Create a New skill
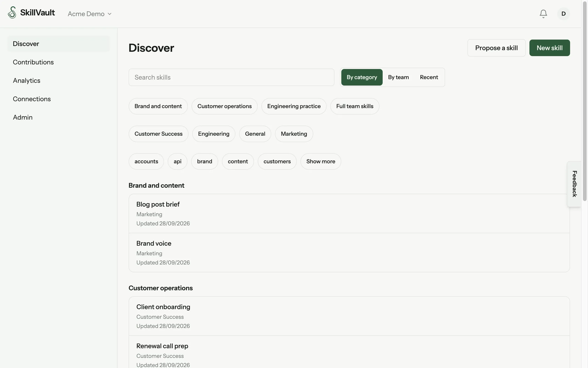 [549, 48]
